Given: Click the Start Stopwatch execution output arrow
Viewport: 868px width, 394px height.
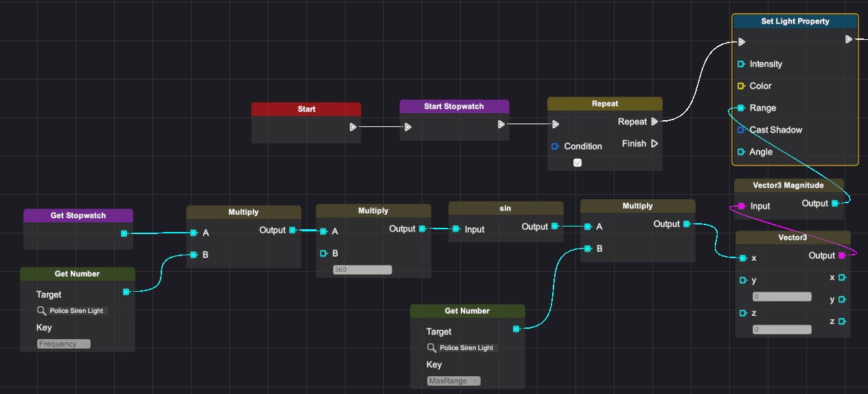Looking at the screenshot, I should (501, 124).
